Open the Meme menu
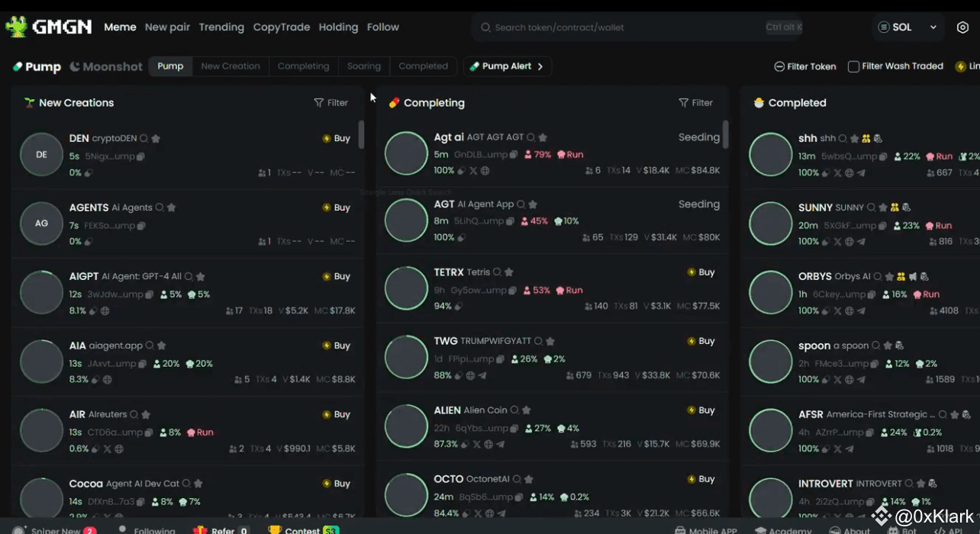 120,27
